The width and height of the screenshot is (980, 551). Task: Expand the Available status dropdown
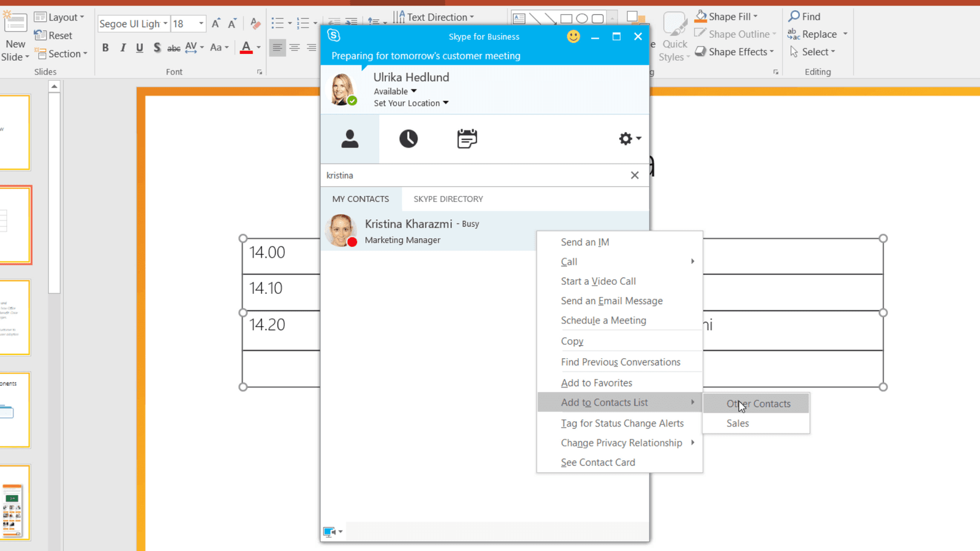point(395,91)
